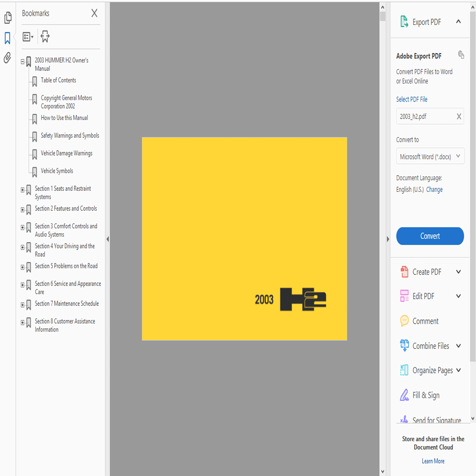Expand the Create PDF chevron
The height and width of the screenshot is (476, 476).
coord(458,272)
